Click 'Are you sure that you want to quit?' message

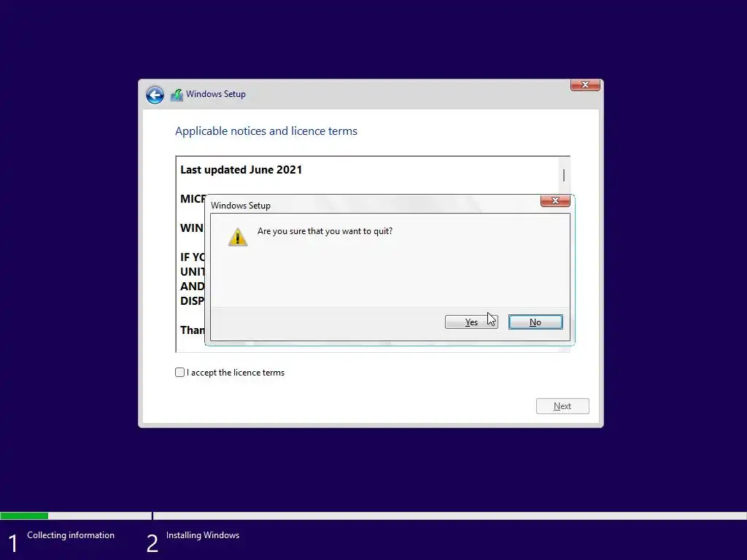[x=325, y=231]
